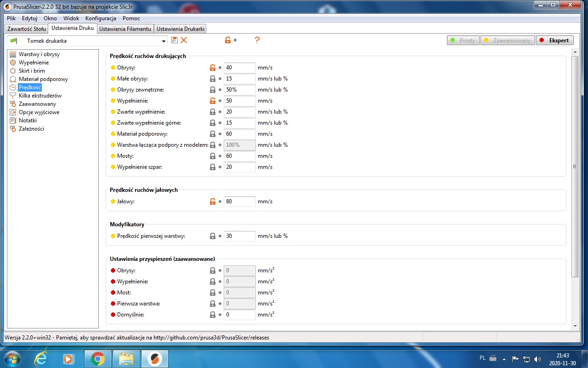The width and height of the screenshot is (588, 368).
Task: Click the orange X delete preset icon
Action: (x=184, y=40)
